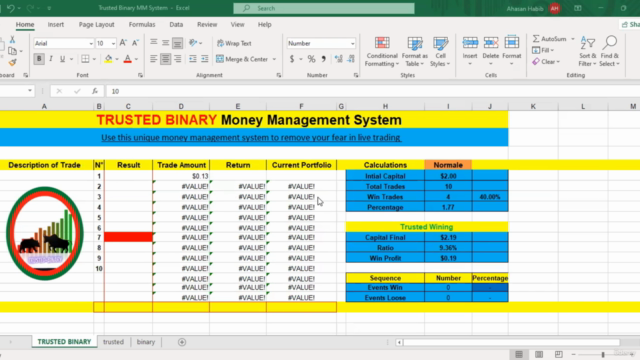Screen dimensions: 640x360
Task: Open the Insert ribbon tab
Action: pyautogui.click(x=56, y=24)
